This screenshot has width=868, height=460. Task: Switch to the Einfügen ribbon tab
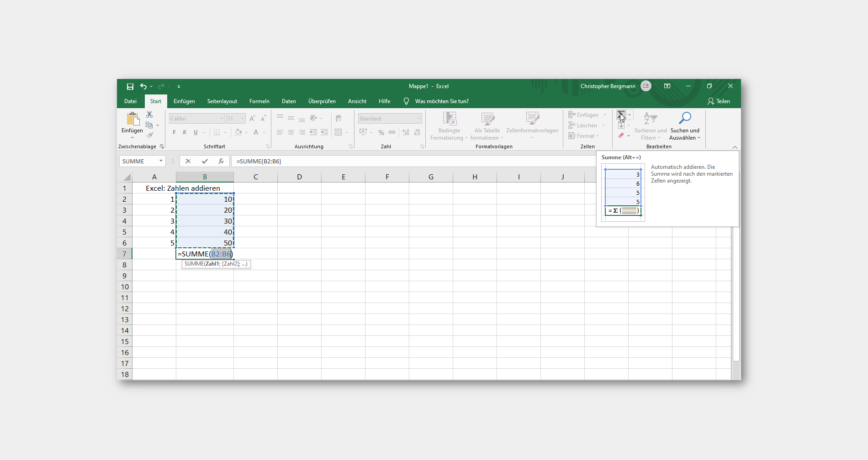point(184,101)
